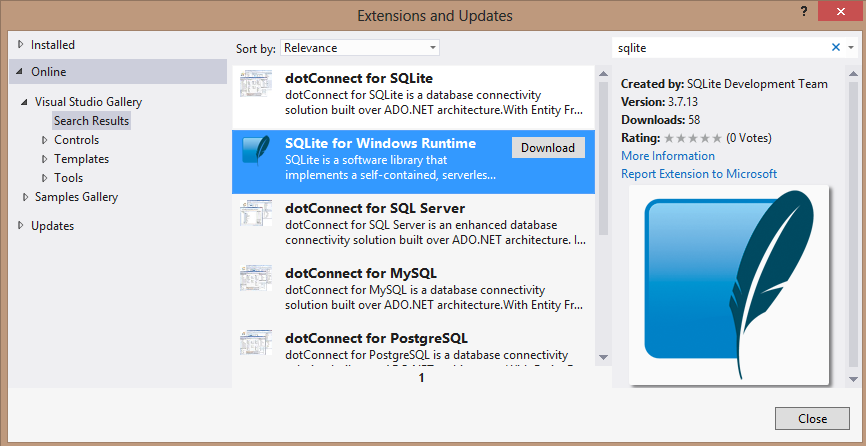Image resolution: width=866 pixels, height=446 pixels.
Task: Click the SQLite for Windows Runtime title
Action: pyautogui.click(x=381, y=144)
